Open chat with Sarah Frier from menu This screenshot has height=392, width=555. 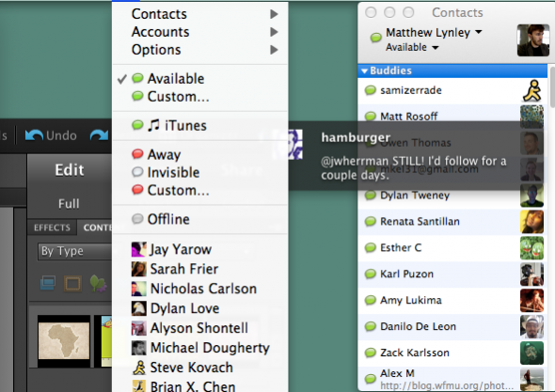click(x=200, y=269)
